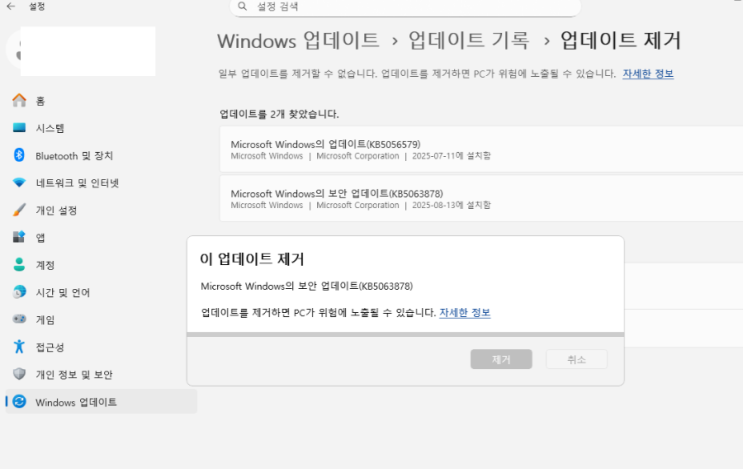This screenshot has width=743, height=469.
Task: Cancel removal with the 취소 button
Action: coord(576,359)
